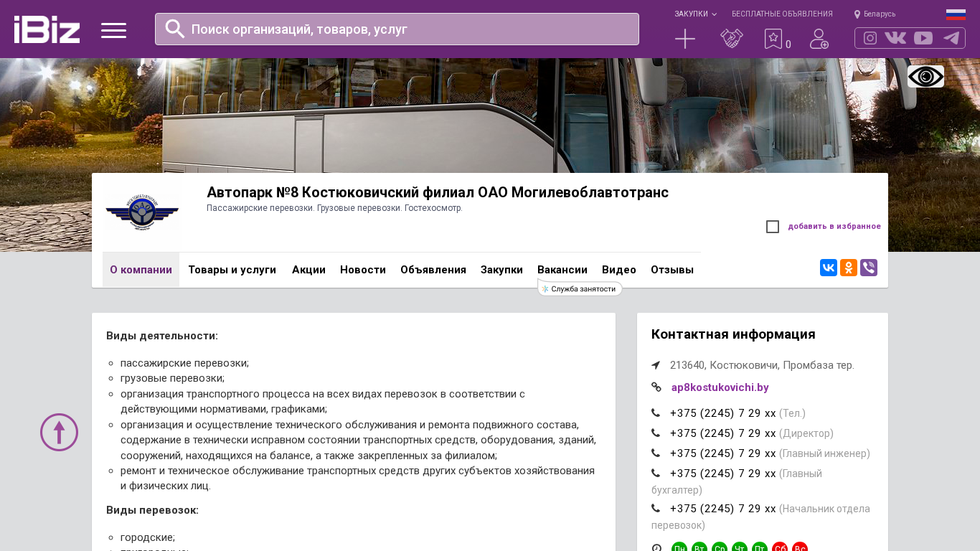
Task: Open the Russian flag language selector
Action: (956, 14)
